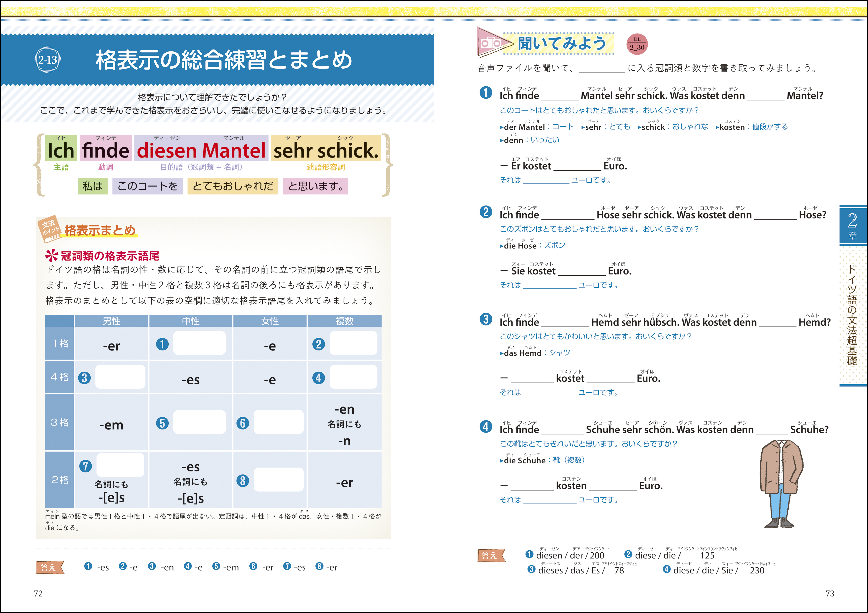Click the orange heading 格表示まとめ
This screenshot has height=613, width=868.
click(x=100, y=230)
